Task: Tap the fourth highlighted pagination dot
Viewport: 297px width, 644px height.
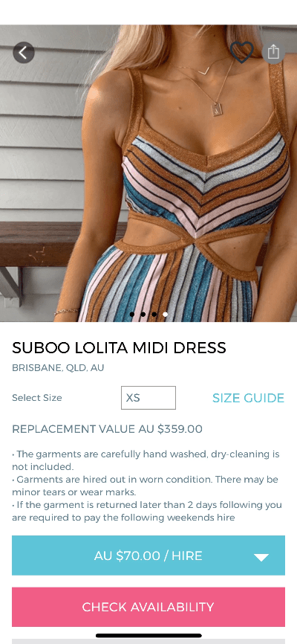Action: click(x=165, y=315)
